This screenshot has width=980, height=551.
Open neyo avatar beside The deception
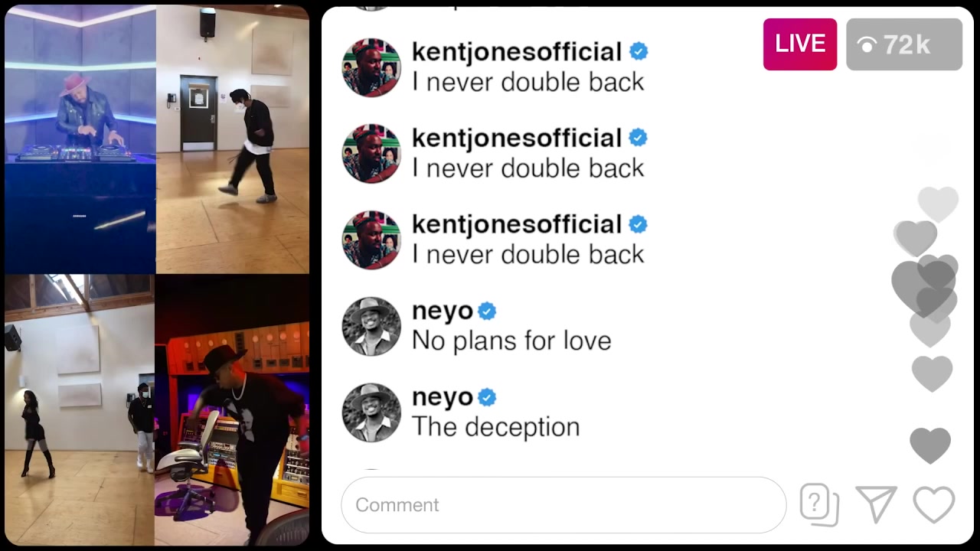371,413
